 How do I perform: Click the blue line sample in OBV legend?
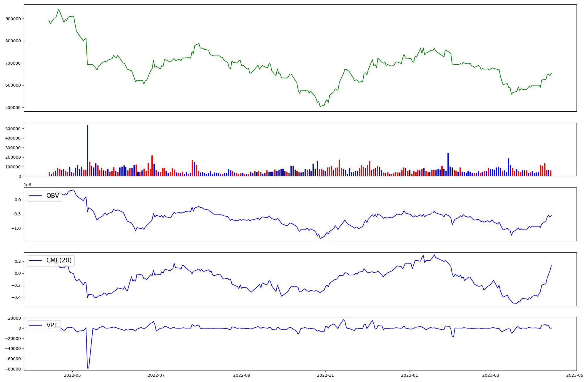[x=36, y=196]
